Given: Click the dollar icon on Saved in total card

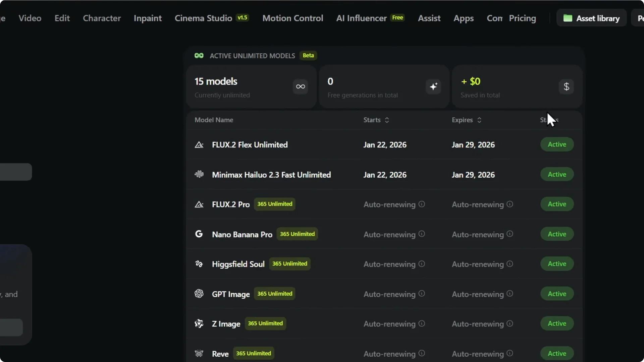Looking at the screenshot, I should [566, 87].
